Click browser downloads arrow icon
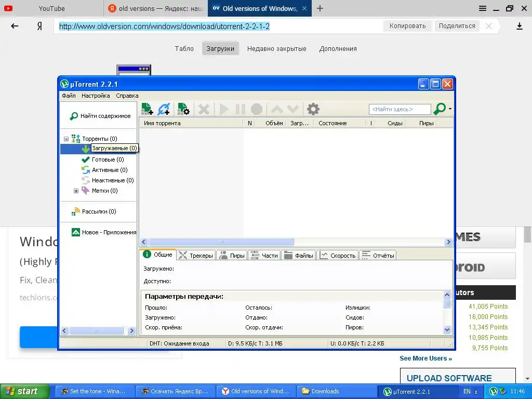Screen dimensions: 532x399 pyautogui.click(x=519, y=26)
